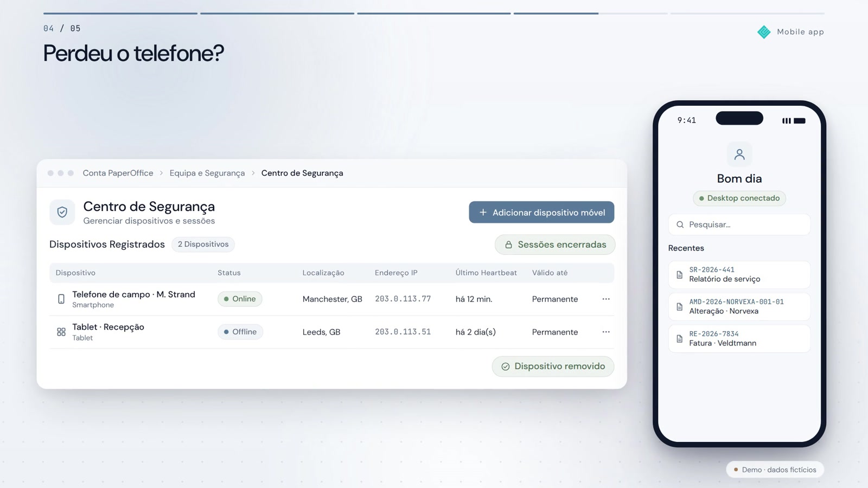Click the Válido até column header
The height and width of the screenshot is (488, 868).
pyautogui.click(x=550, y=273)
